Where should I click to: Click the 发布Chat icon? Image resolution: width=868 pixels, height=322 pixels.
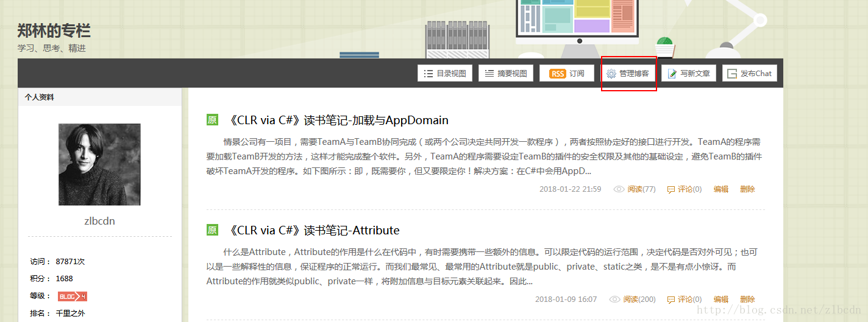pos(732,74)
